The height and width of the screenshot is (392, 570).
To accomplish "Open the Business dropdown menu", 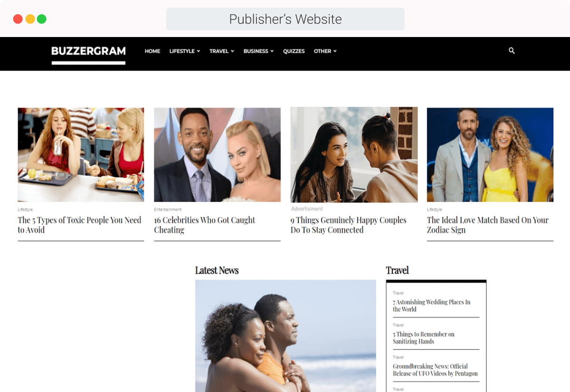I will 258,51.
